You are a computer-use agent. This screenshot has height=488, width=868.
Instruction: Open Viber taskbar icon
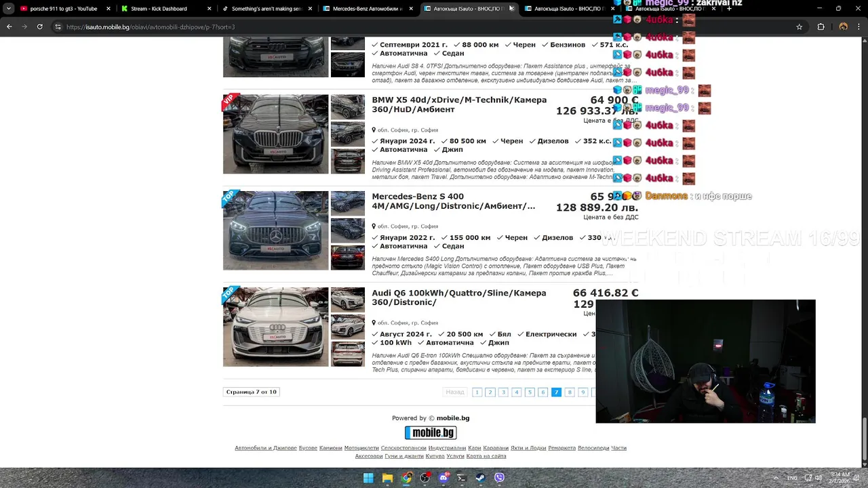500,478
